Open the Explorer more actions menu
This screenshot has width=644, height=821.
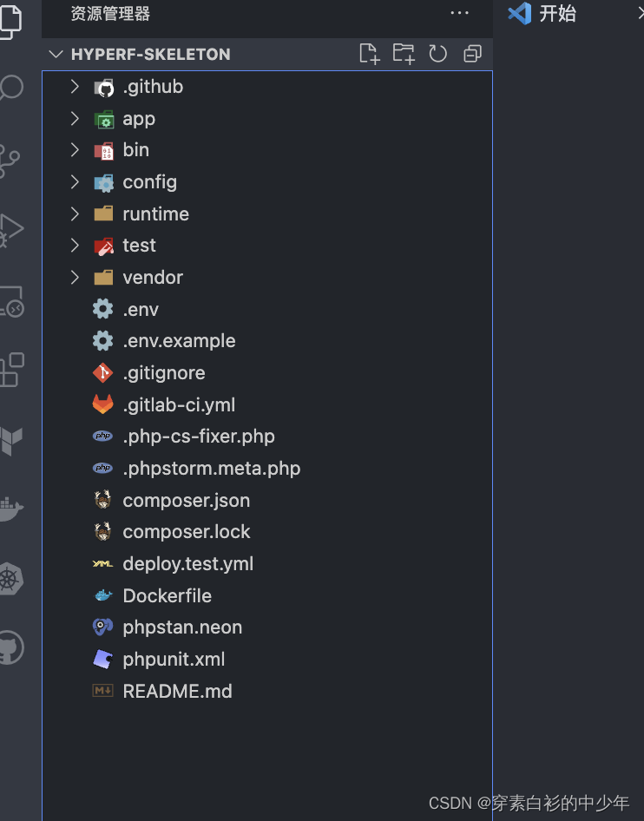point(459,14)
